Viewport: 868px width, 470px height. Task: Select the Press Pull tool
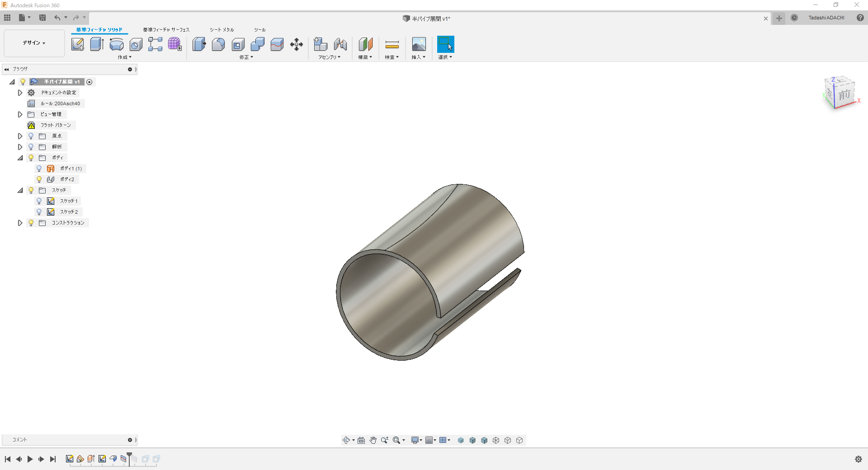[199, 44]
